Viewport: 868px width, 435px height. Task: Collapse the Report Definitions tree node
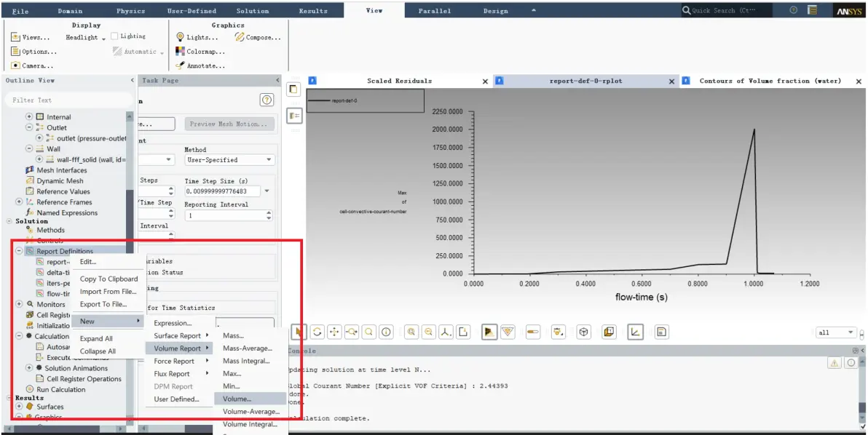19,251
